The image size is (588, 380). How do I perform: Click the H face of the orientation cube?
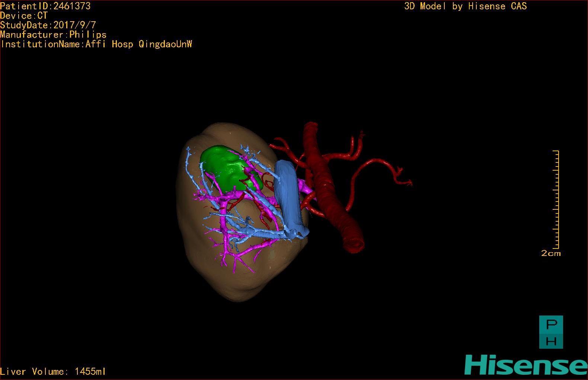point(551,341)
